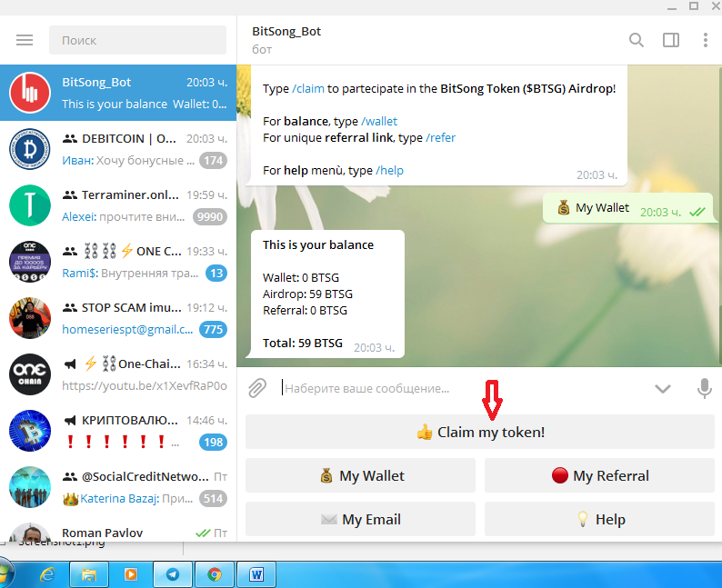Screen dimensions: 722x588
Task: Click the Total: 59 BTSG text
Action: point(303,344)
